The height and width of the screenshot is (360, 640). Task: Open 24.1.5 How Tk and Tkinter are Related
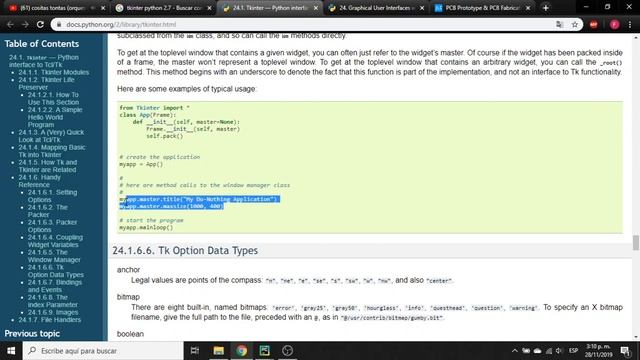coord(47,166)
